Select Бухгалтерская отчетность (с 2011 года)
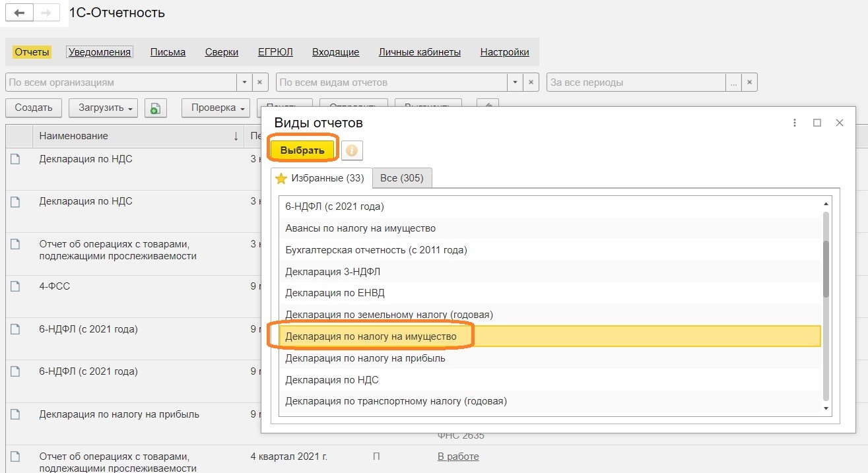This screenshot has width=868, height=473. click(x=550, y=250)
